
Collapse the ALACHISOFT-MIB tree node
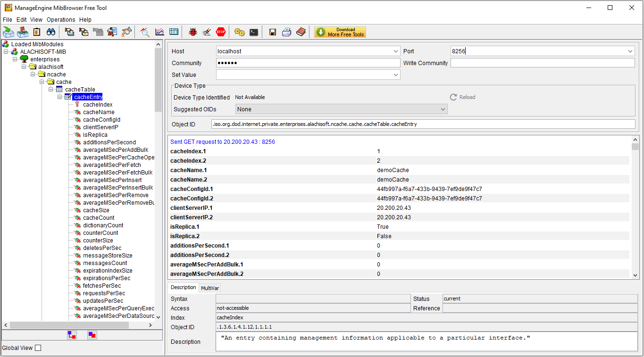pos(6,52)
